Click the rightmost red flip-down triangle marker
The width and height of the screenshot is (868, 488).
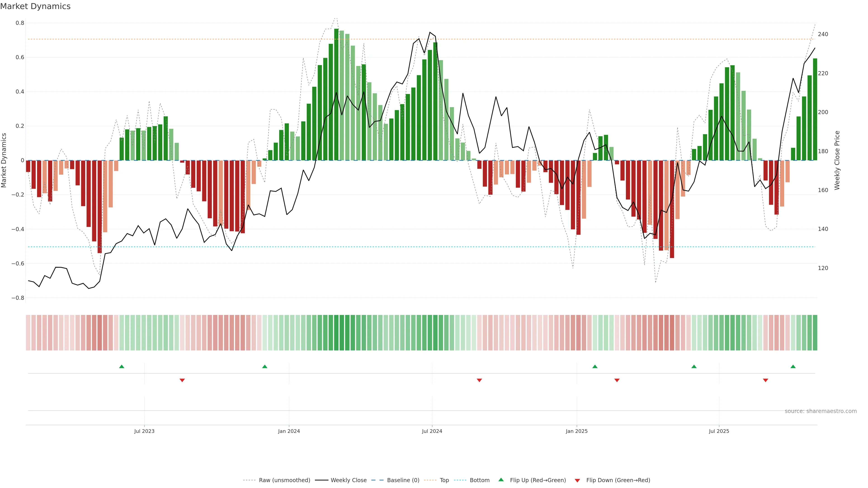(x=766, y=380)
